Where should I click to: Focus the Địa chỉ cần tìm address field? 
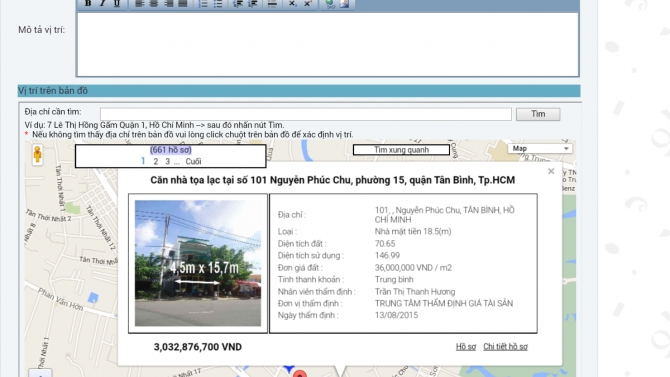tap(306, 114)
